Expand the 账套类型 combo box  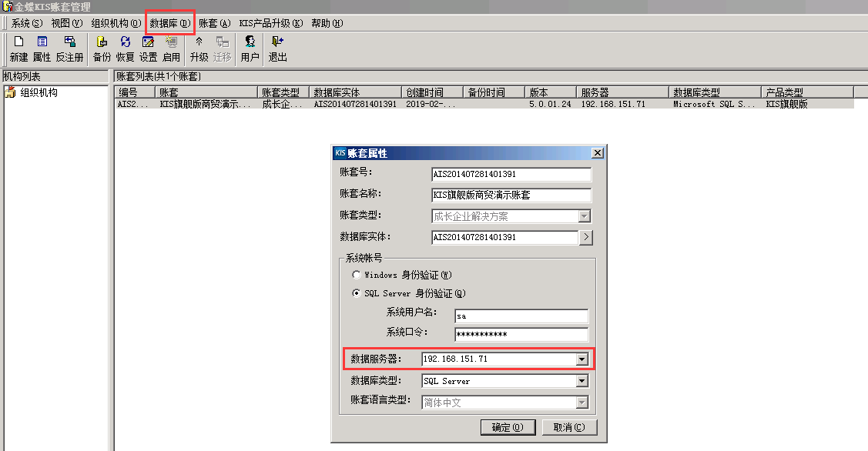coord(585,216)
